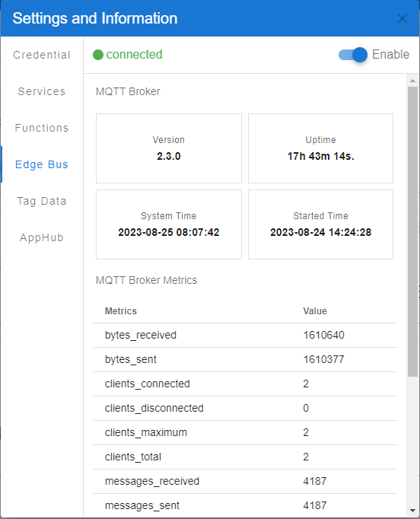Open the Credential tab

click(42, 55)
